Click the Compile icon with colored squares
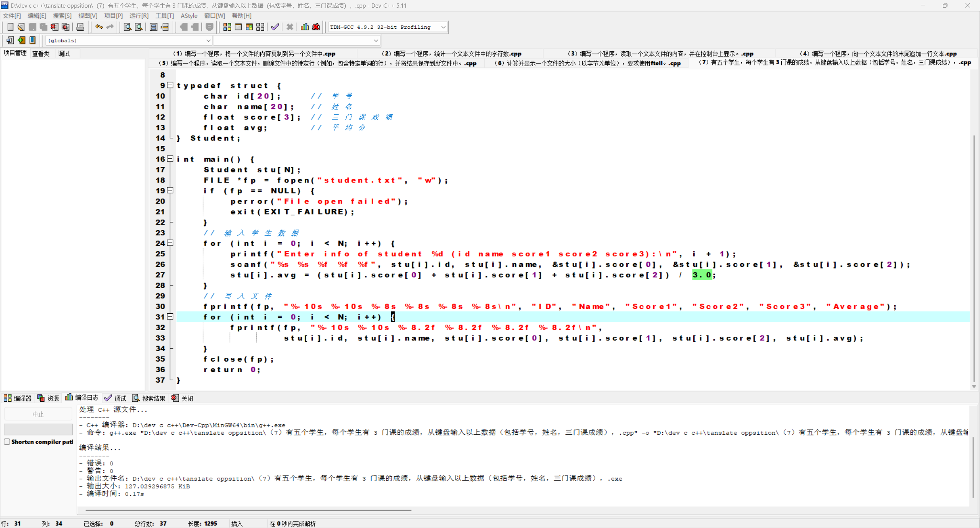 click(x=227, y=27)
